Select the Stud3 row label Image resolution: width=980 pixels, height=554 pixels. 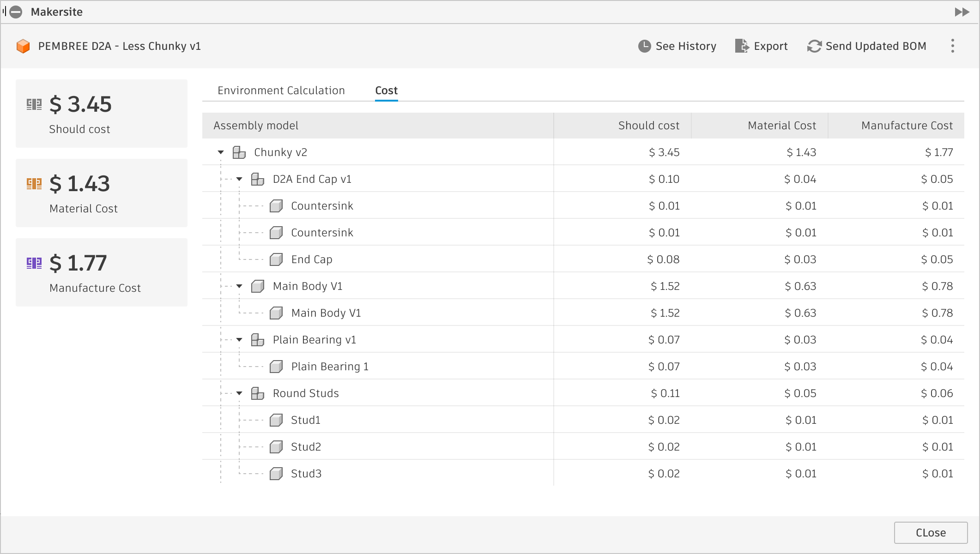pyautogui.click(x=306, y=474)
